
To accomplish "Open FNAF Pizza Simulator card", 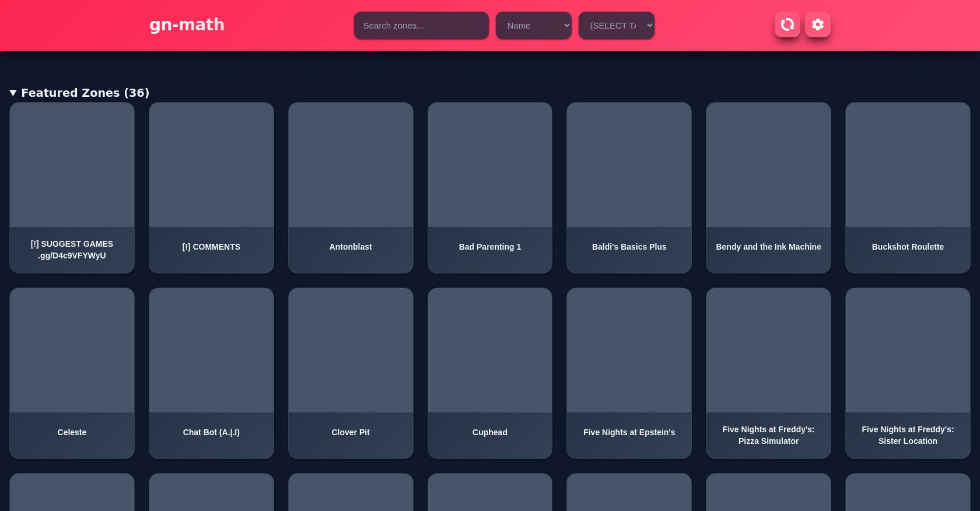I will 768,373.
